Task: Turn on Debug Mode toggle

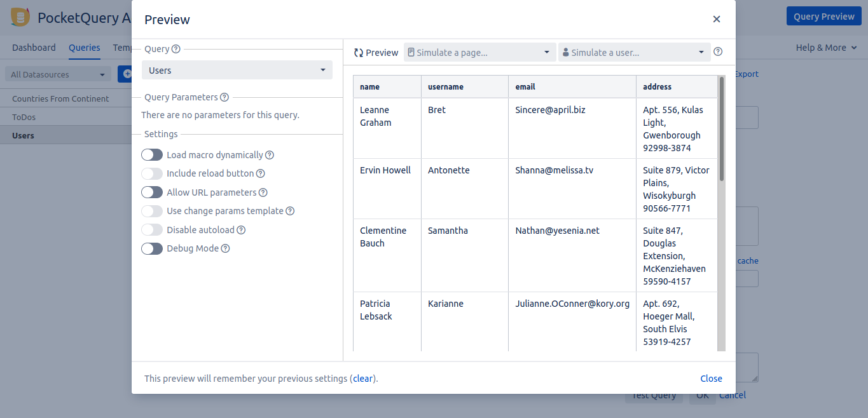Action: [x=152, y=248]
